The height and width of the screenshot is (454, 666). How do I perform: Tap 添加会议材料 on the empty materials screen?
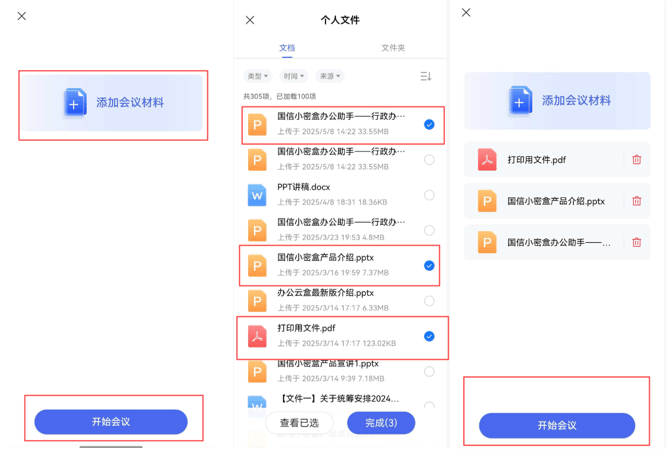pyautogui.click(x=112, y=103)
